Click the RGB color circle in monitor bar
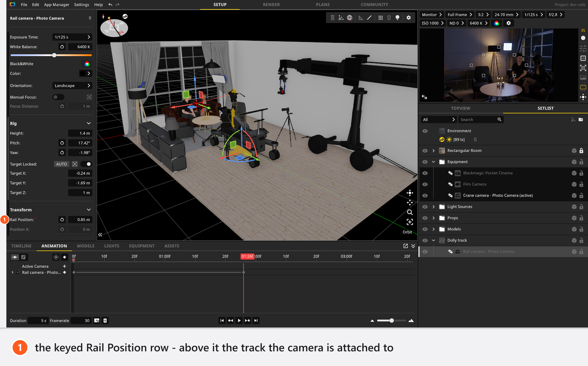This screenshot has height=366, width=588. 497,23
